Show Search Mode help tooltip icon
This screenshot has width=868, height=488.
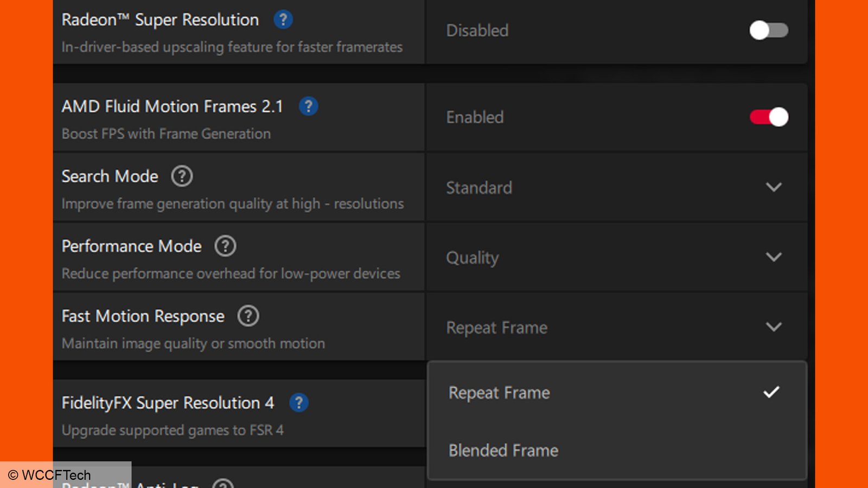coord(182,176)
